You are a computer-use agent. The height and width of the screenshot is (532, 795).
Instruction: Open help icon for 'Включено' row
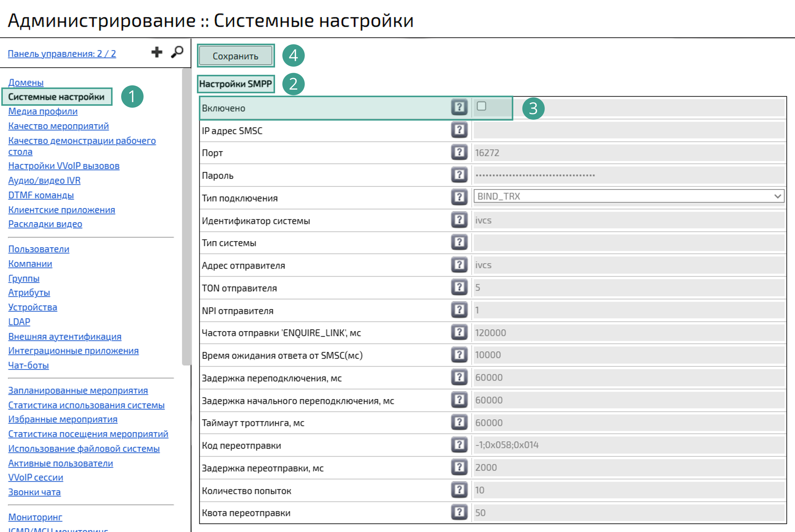459,107
